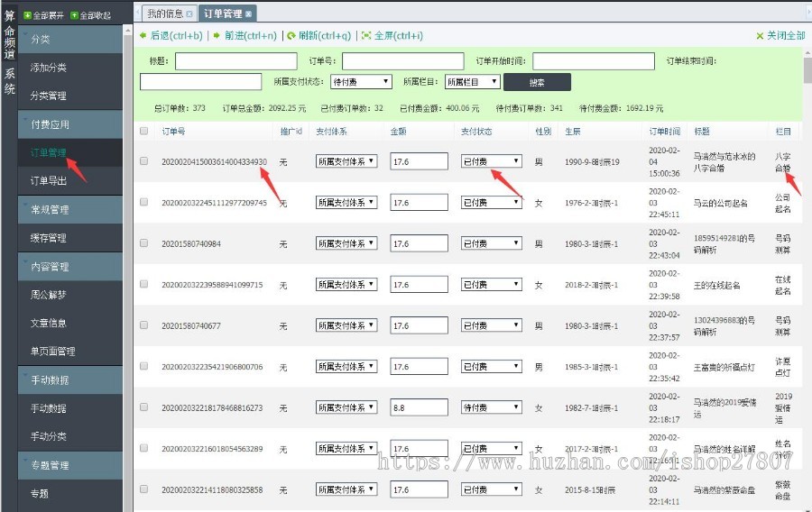
Task: Click the 刷新 refresh icon
Action: [291, 36]
